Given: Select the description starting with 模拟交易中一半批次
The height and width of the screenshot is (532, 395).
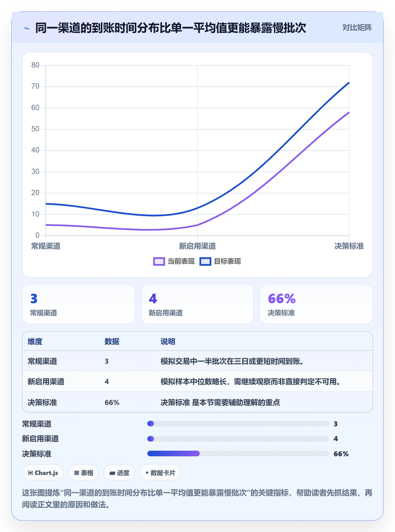Looking at the screenshot, I should tap(232, 361).
